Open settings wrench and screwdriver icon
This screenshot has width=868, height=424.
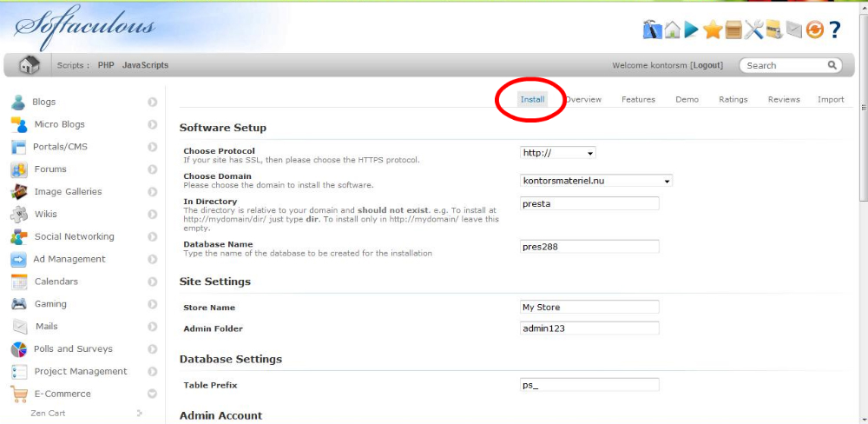point(753,30)
